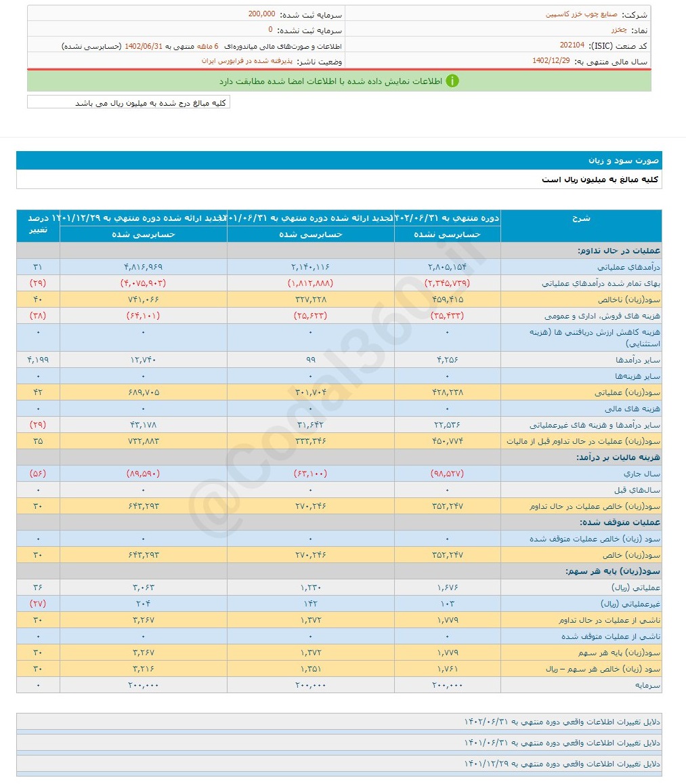Click the درصد تغییر column header
Viewport: 686px width, 784px height.
(38, 225)
